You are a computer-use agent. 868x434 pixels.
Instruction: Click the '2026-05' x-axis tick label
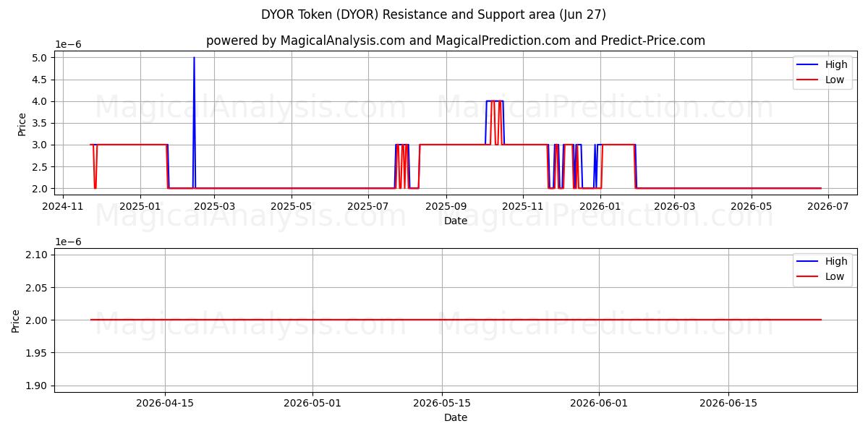(x=751, y=207)
